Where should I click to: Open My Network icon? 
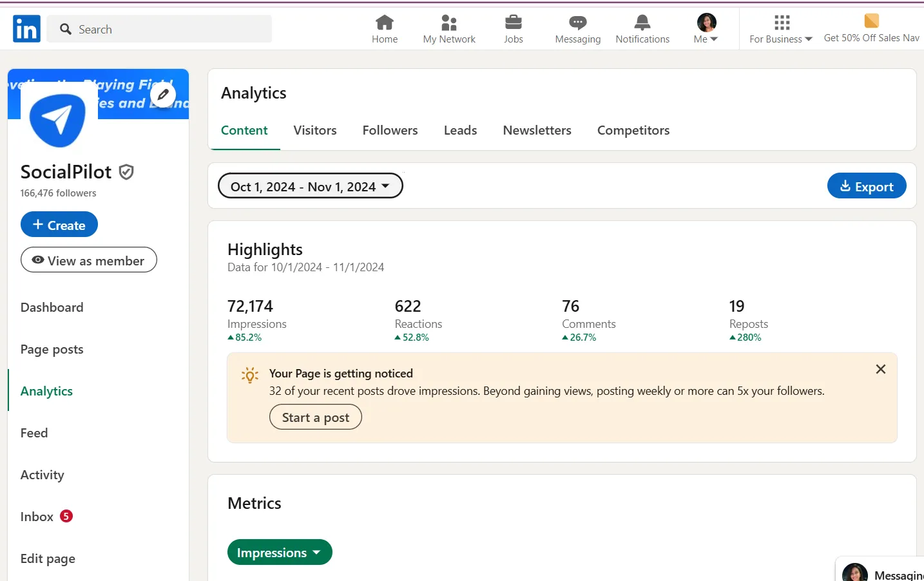point(449,30)
